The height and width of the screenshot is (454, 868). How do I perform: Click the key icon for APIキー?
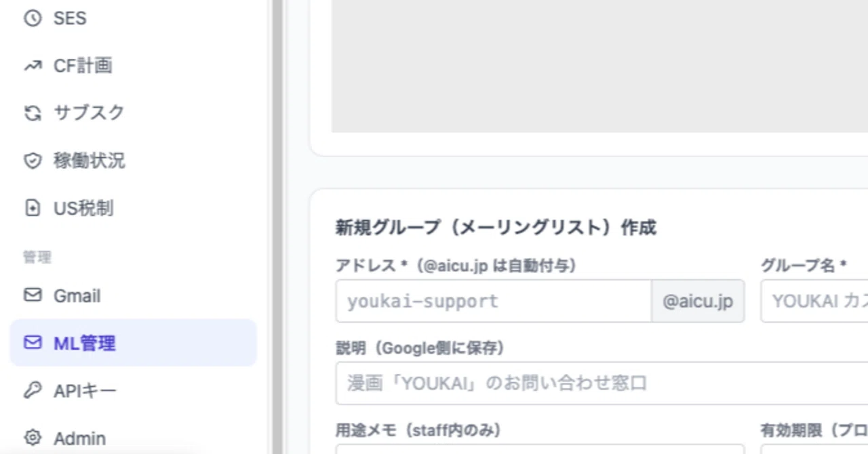pos(33,390)
